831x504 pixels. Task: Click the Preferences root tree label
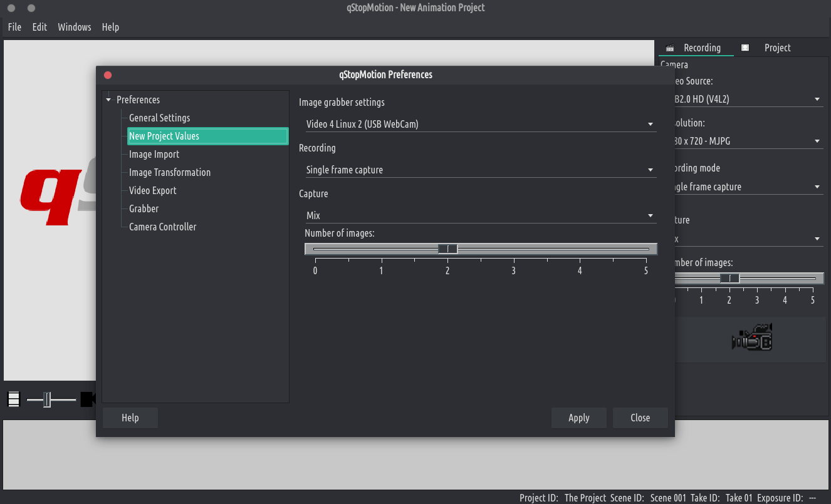tap(138, 100)
